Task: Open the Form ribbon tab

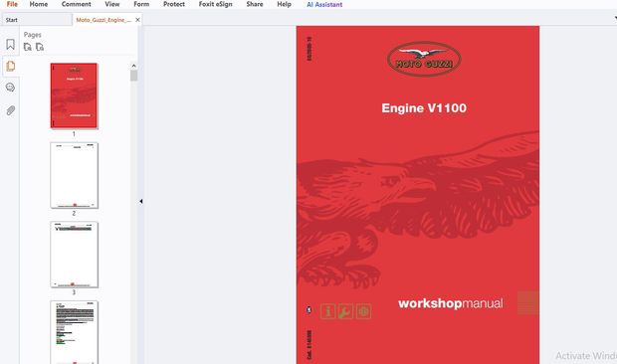Action: (141, 4)
